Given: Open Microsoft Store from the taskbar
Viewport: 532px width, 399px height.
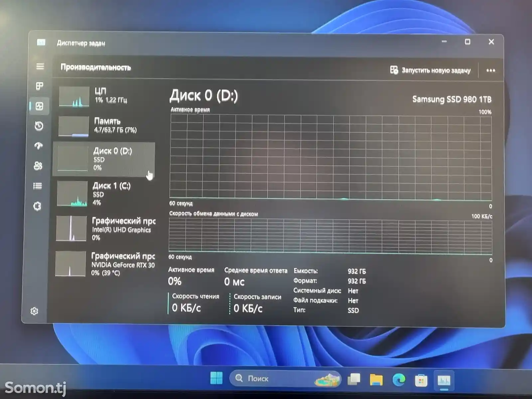Looking at the screenshot, I should [x=421, y=380].
